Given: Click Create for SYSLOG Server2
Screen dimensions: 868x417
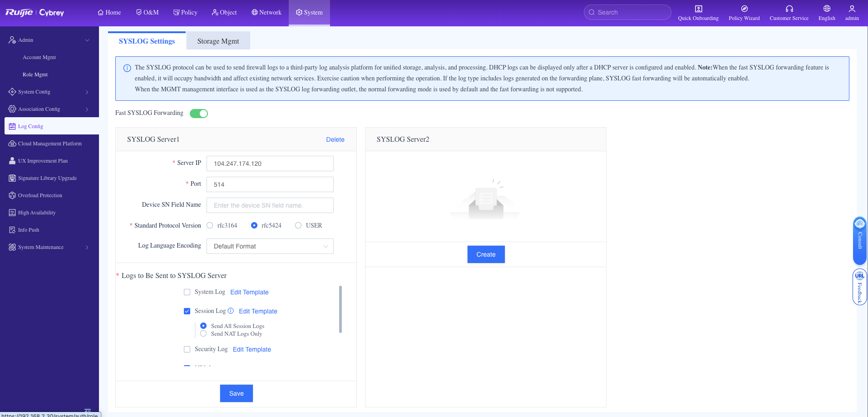Looking at the screenshot, I should pos(486,254).
